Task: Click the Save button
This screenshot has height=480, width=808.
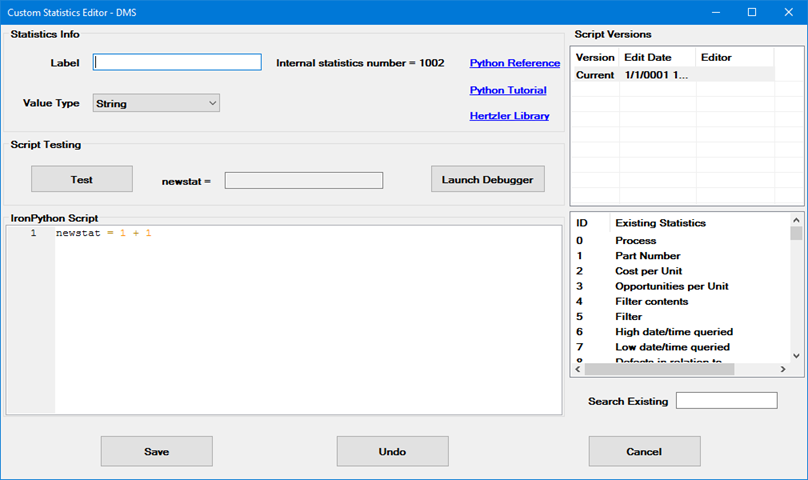Action: 157,451
